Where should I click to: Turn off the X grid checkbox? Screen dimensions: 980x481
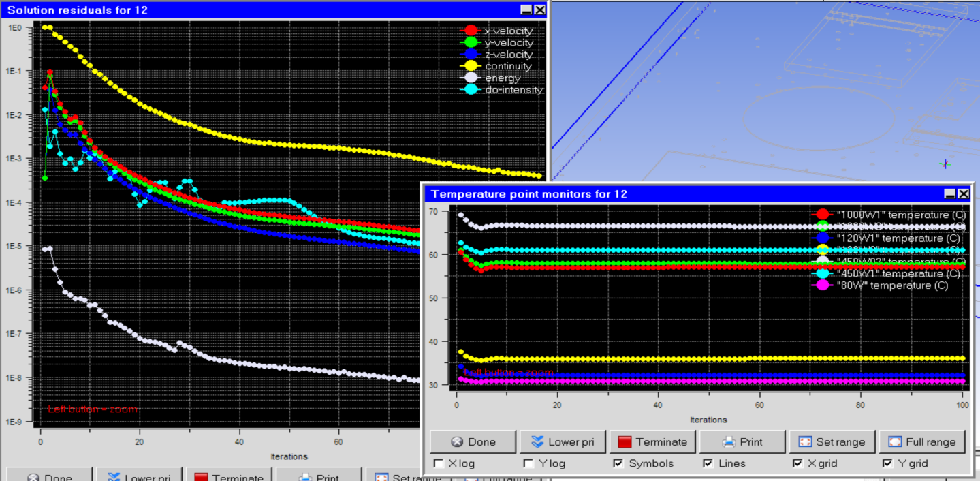click(797, 463)
